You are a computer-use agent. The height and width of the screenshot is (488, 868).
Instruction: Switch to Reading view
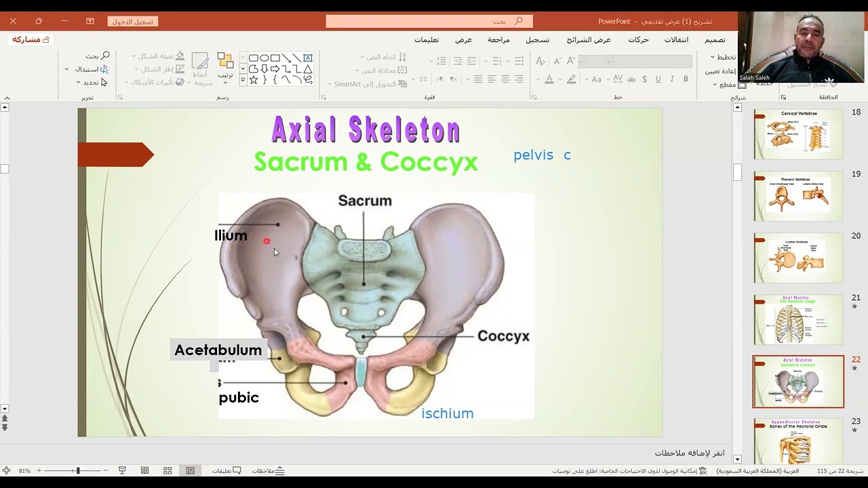pos(145,470)
